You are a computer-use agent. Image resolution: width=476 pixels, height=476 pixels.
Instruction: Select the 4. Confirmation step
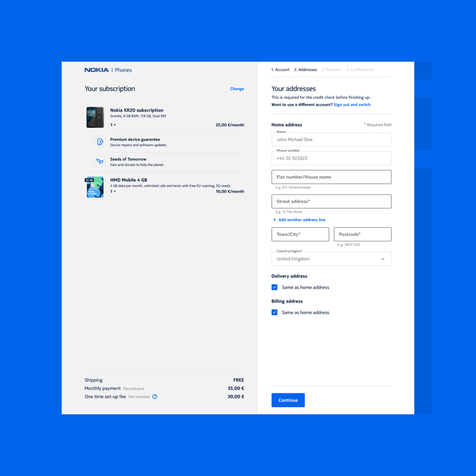tap(361, 70)
